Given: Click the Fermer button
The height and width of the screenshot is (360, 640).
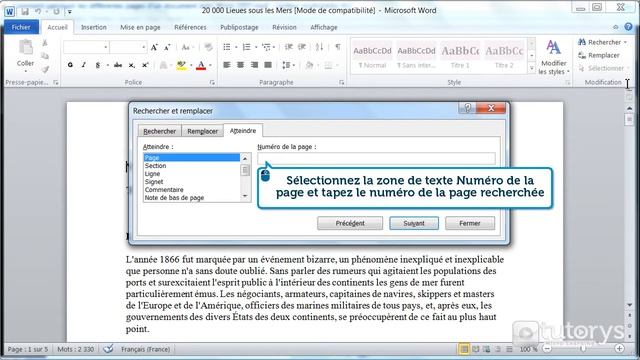Looking at the screenshot, I should click(x=470, y=223).
